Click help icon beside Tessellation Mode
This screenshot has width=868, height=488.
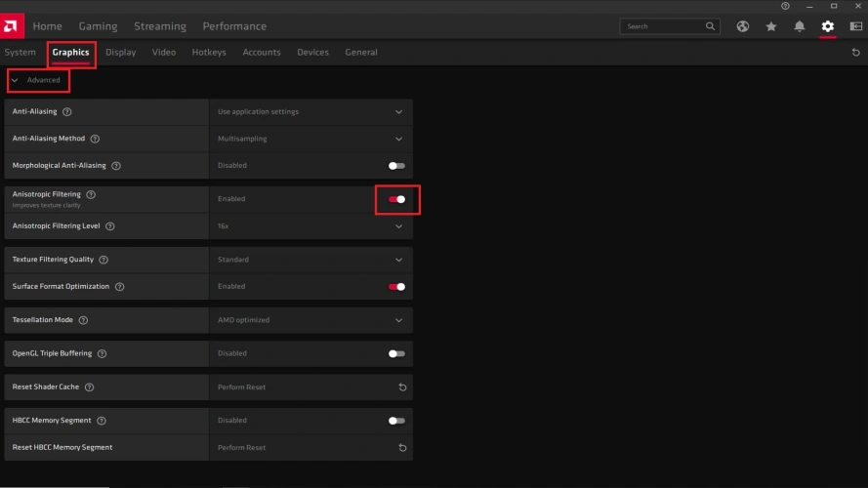[83, 320]
